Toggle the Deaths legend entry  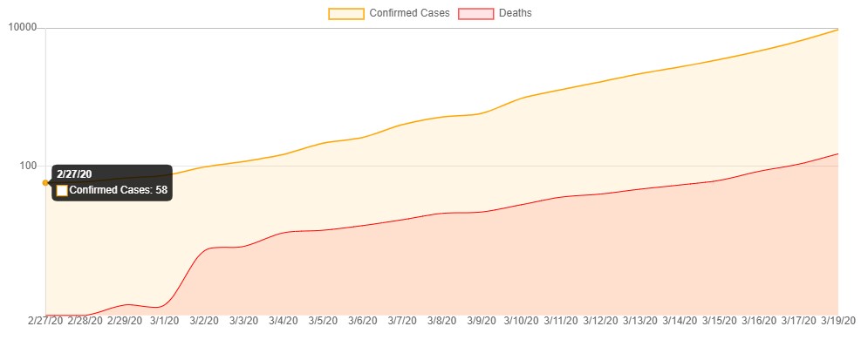[x=495, y=13]
